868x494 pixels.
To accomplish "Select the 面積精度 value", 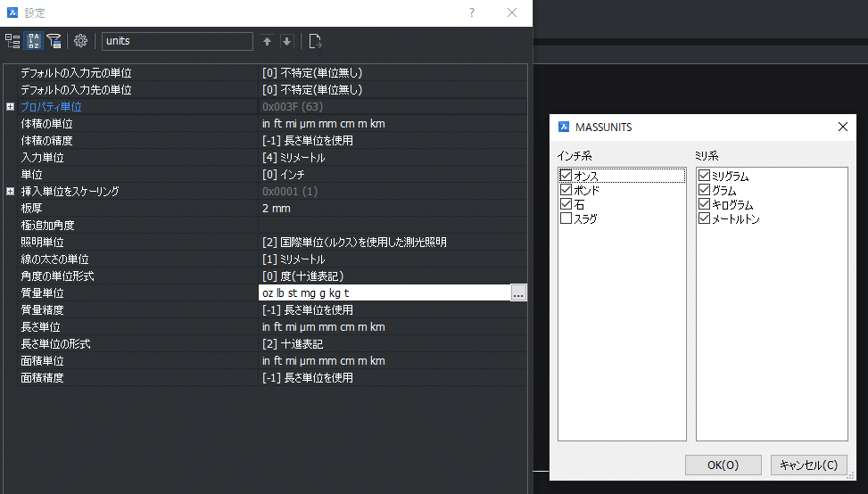I will tap(307, 378).
